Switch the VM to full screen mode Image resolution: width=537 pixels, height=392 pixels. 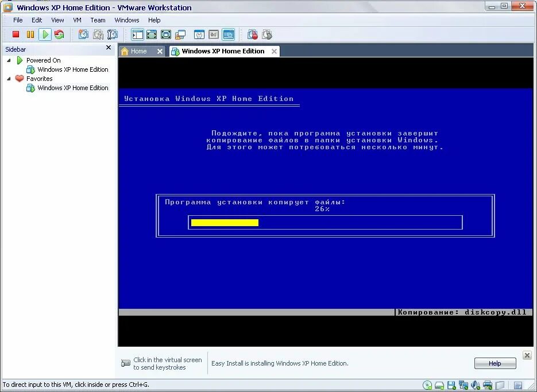[x=165, y=34]
